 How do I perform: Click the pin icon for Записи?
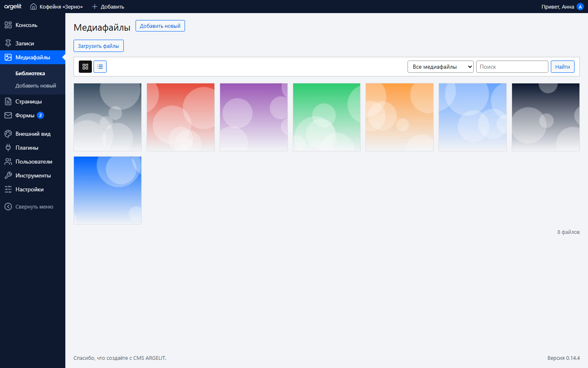(x=8, y=43)
